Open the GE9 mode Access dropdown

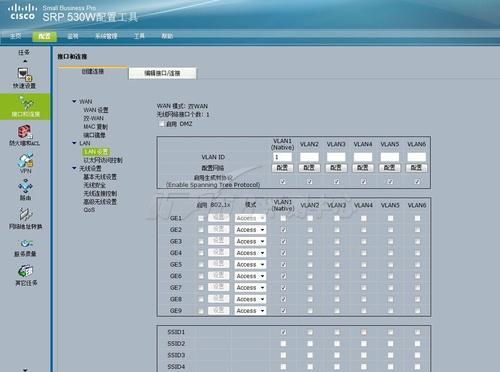click(x=250, y=311)
